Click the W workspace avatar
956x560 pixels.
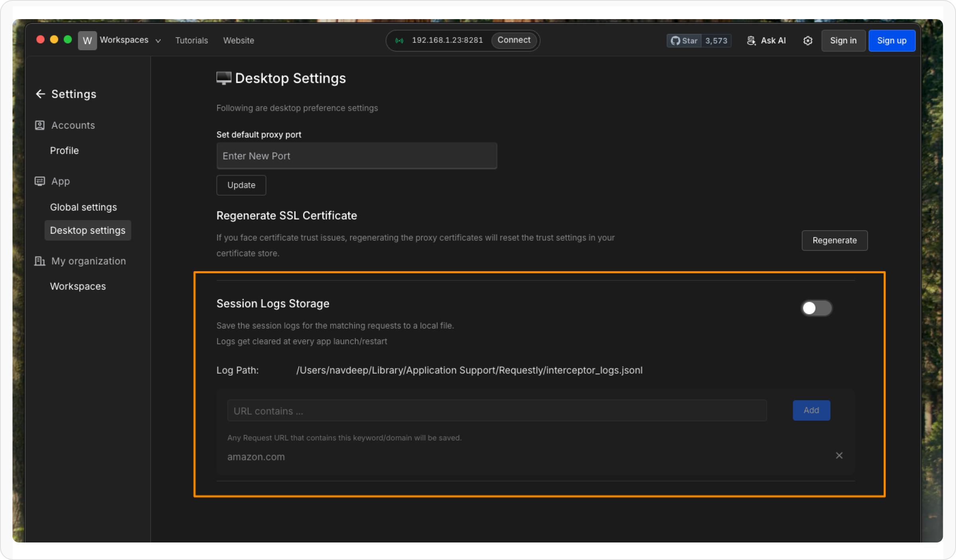pyautogui.click(x=87, y=41)
